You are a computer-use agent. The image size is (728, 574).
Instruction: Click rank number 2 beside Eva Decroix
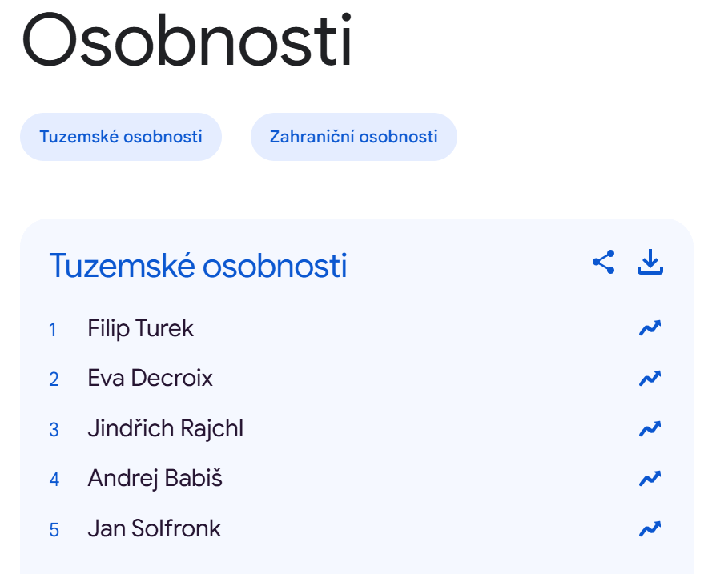coord(54,379)
